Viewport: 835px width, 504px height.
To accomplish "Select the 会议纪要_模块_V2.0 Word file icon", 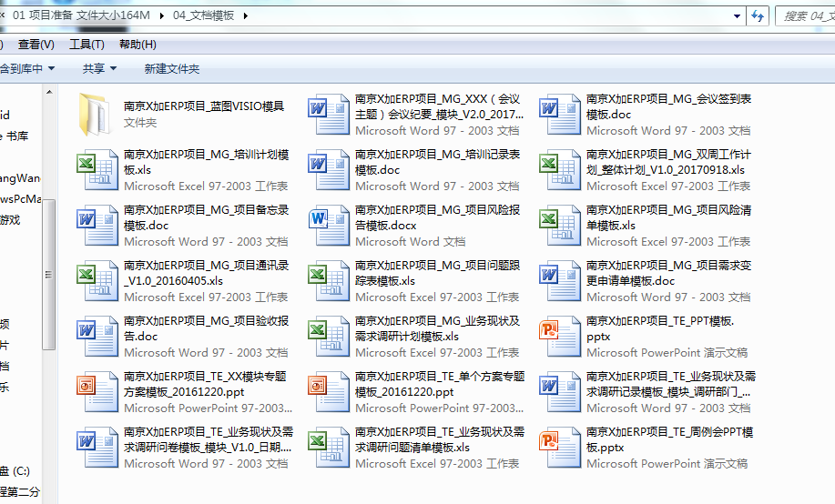I will (329, 115).
